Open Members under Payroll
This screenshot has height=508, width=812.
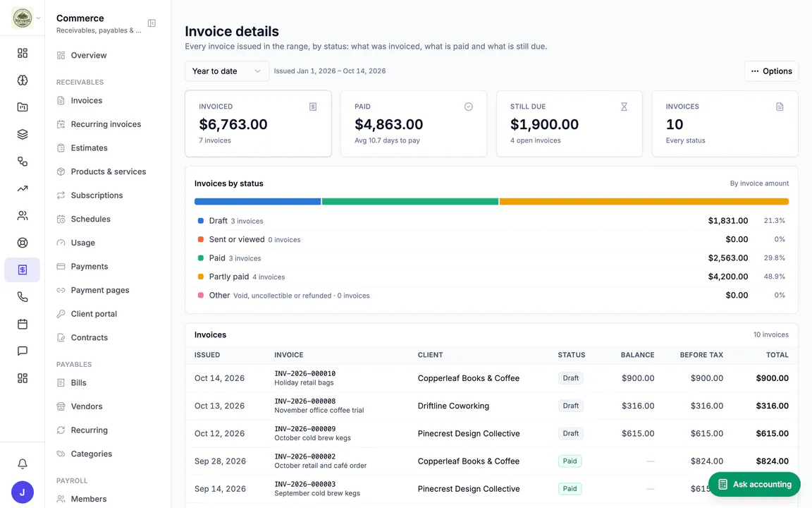point(89,500)
